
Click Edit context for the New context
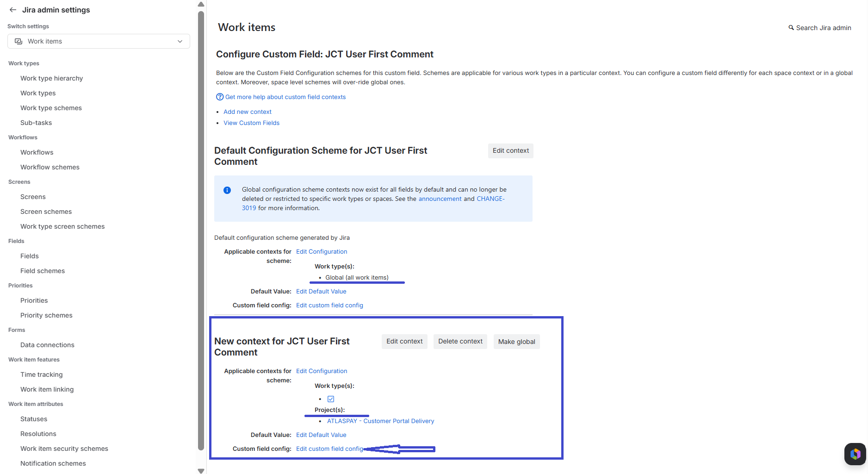(404, 342)
